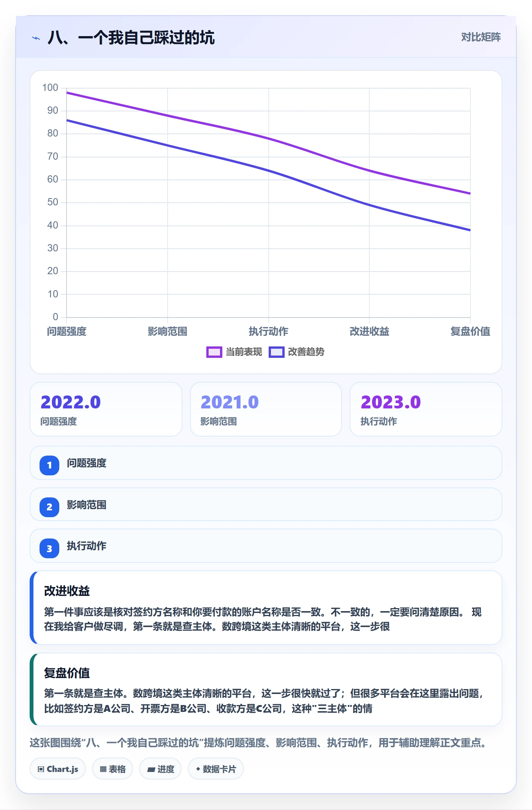Click the number 3 badge for 执行动作
Image resolution: width=532 pixels, height=810 pixels.
pyautogui.click(x=49, y=548)
